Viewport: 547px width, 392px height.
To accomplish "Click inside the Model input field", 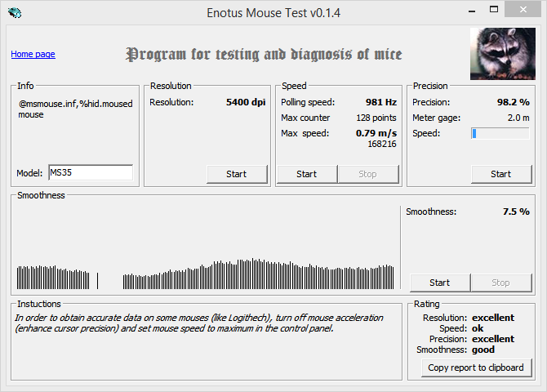I will click(91, 172).
